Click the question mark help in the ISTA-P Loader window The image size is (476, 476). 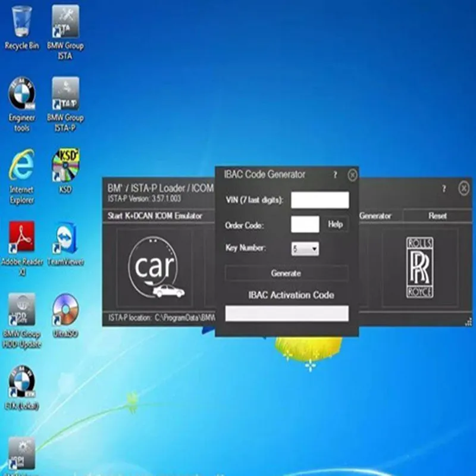[x=444, y=189]
